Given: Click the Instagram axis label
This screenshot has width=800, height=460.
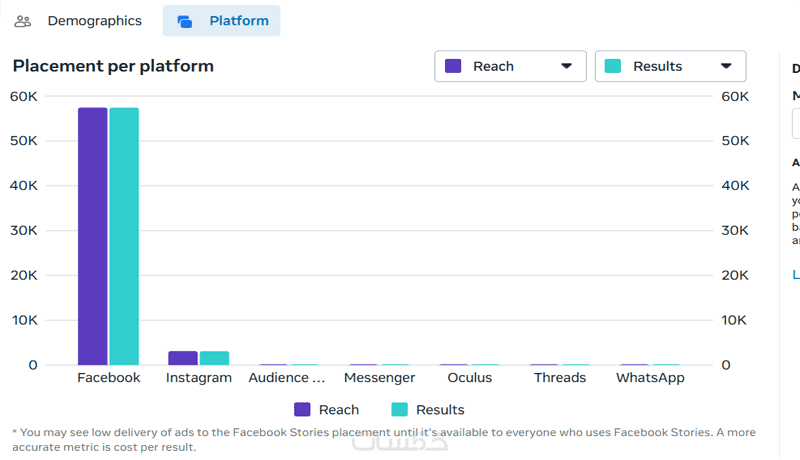Looking at the screenshot, I should [x=199, y=378].
